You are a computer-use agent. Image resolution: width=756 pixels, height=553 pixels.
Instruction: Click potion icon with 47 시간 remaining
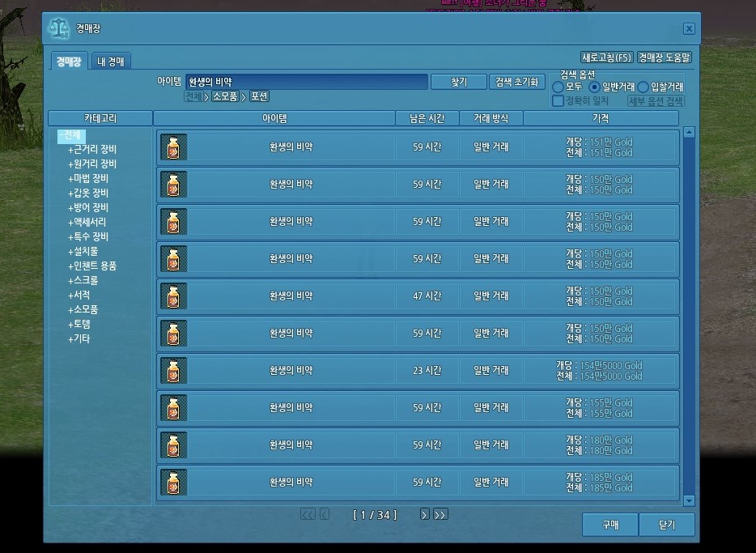(173, 296)
